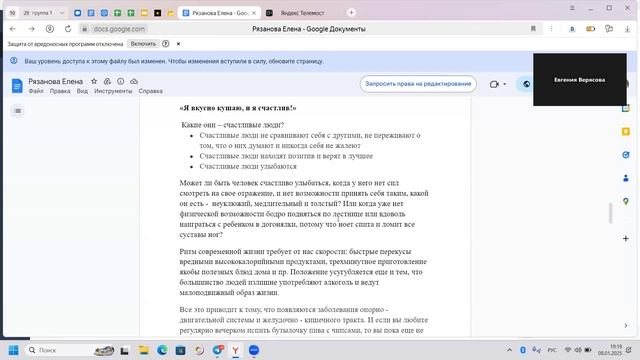Go forward with the browser forward arrow
This screenshot has width=640, height=360.
click(x=31, y=29)
